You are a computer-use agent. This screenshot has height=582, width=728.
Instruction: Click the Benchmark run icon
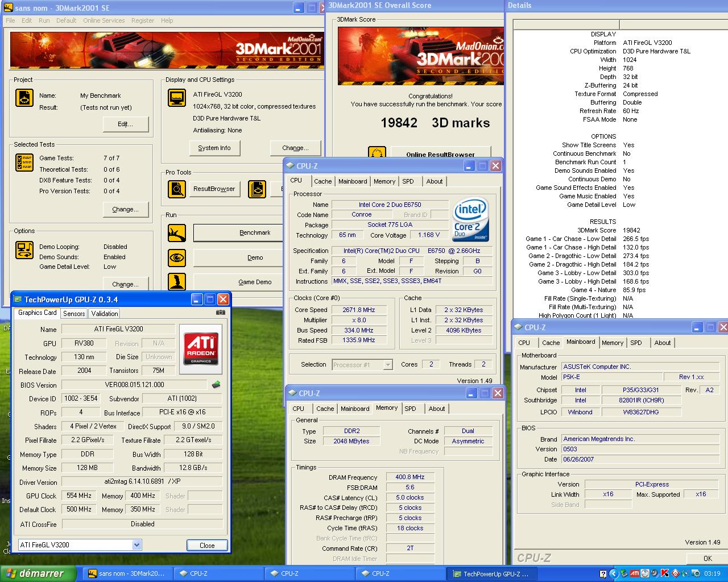click(x=177, y=233)
